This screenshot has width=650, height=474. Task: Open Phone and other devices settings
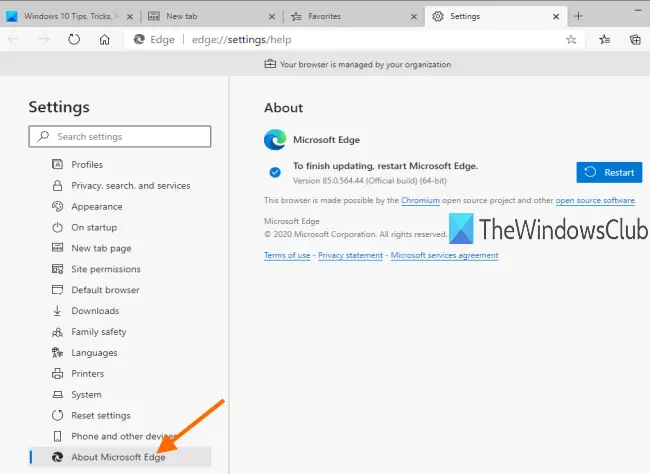click(x=120, y=436)
